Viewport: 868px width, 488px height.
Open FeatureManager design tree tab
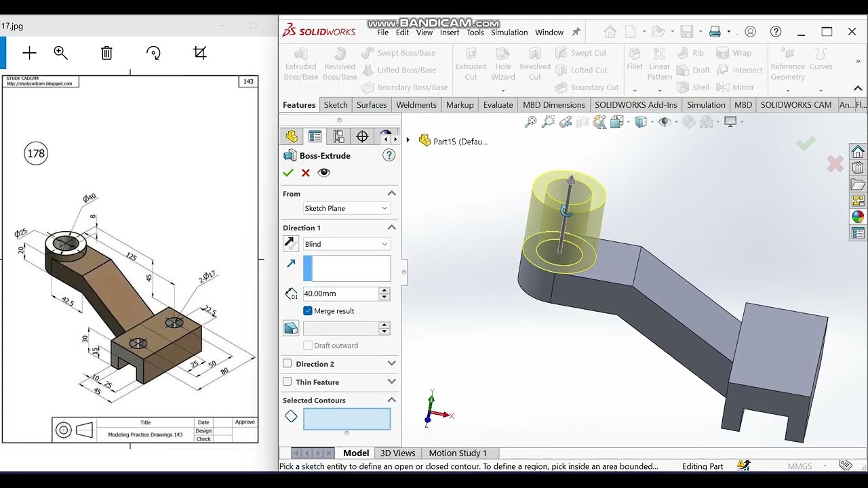(292, 136)
